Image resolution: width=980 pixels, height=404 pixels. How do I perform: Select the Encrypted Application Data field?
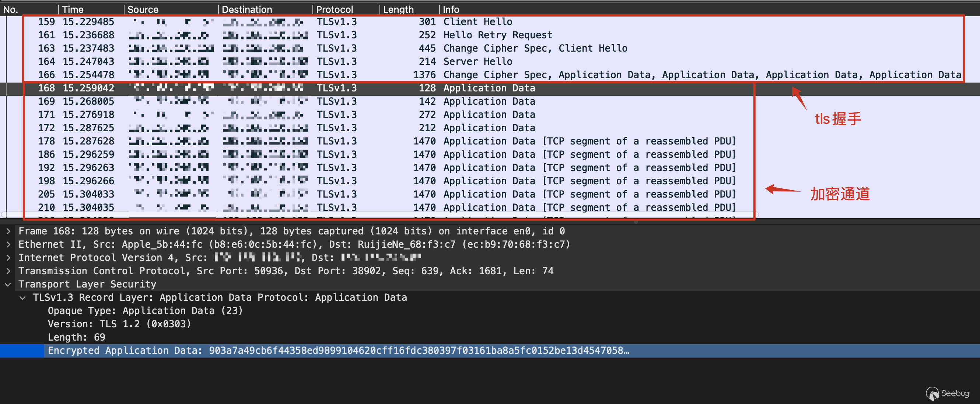[338, 351]
